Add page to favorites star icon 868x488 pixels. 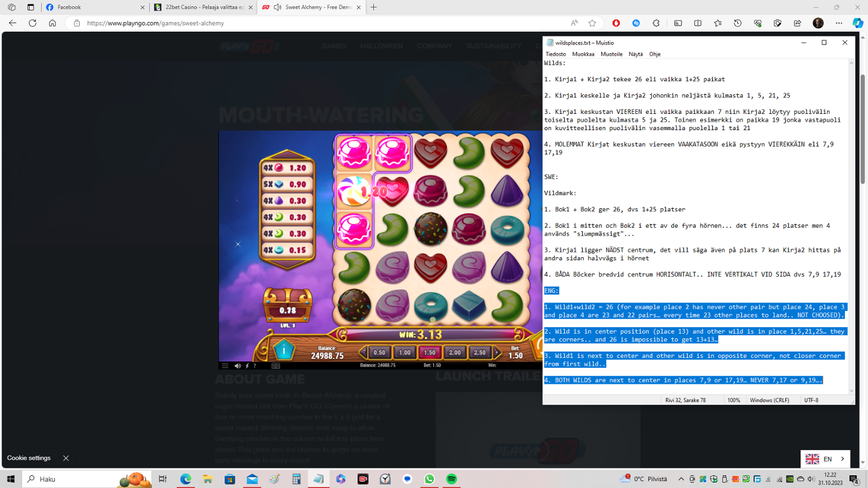click(x=592, y=23)
